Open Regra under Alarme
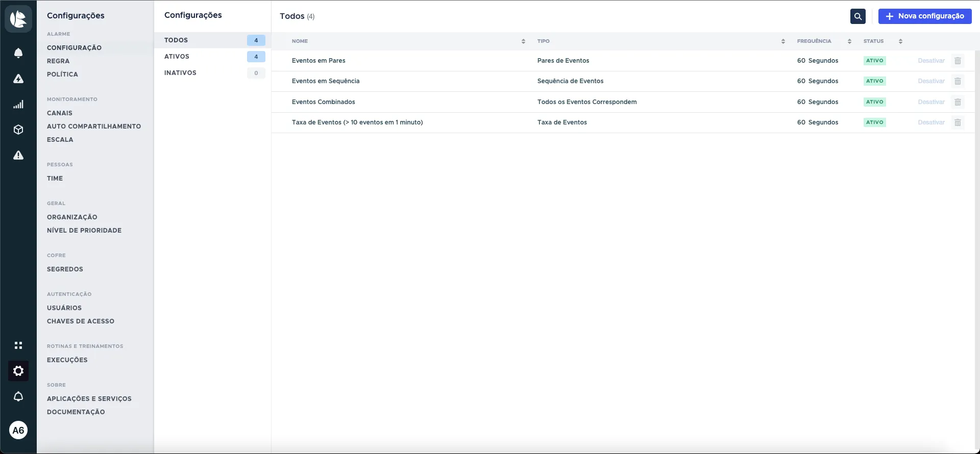This screenshot has height=454, width=980. coord(58,61)
